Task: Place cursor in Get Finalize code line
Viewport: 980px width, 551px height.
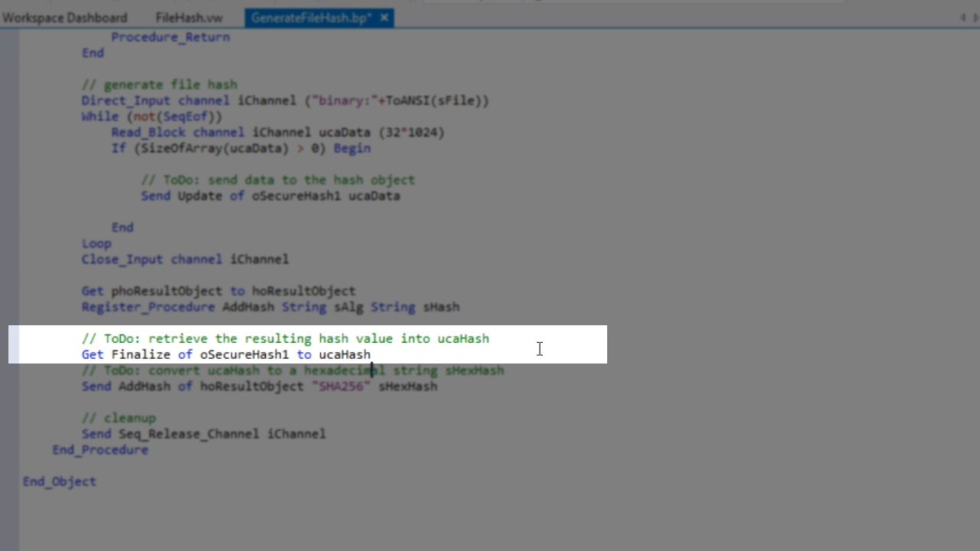Action: pos(226,355)
